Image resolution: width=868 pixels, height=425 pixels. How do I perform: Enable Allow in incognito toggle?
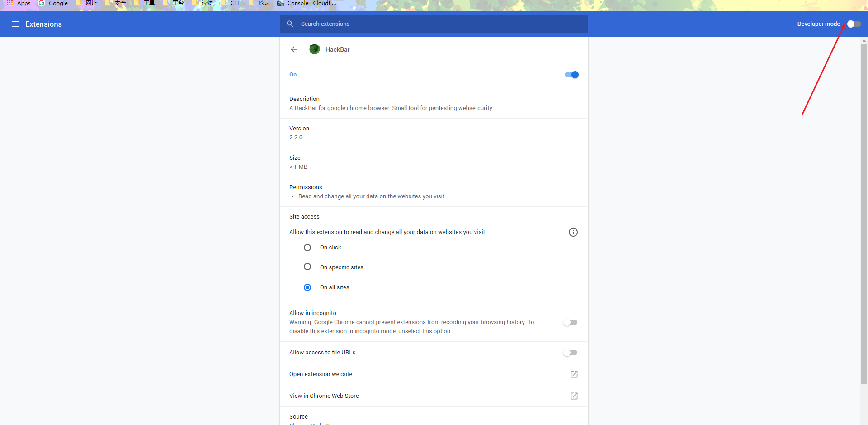(x=571, y=322)
